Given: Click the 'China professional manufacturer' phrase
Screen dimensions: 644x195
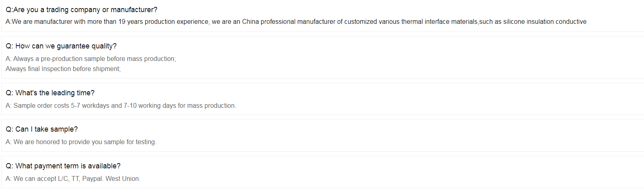Looking at the screenshot, I should pyautogui.click(x=289, y=22).
